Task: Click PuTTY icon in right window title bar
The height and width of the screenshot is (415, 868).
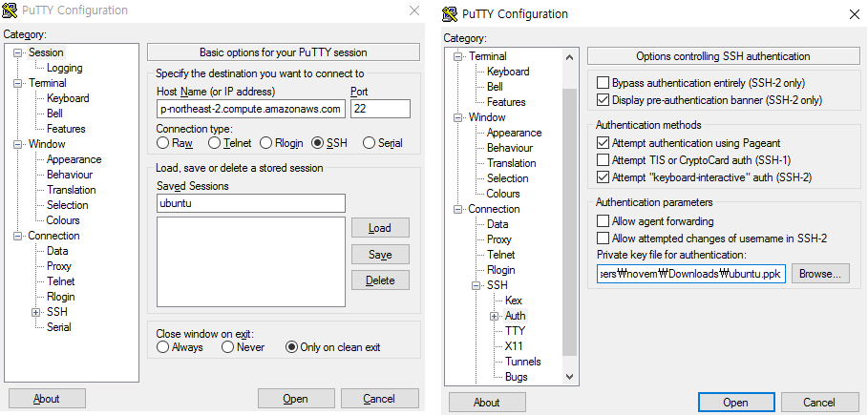Action: 451,14
